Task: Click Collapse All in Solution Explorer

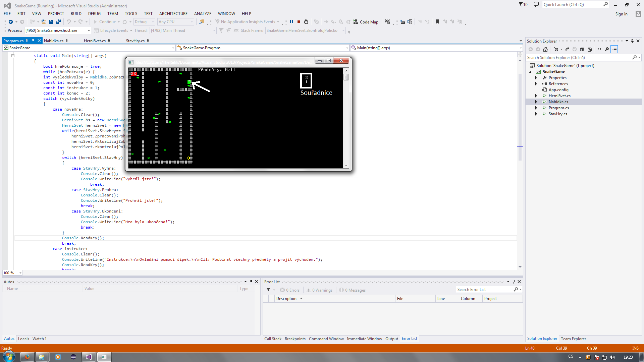Action: [582, 49]
